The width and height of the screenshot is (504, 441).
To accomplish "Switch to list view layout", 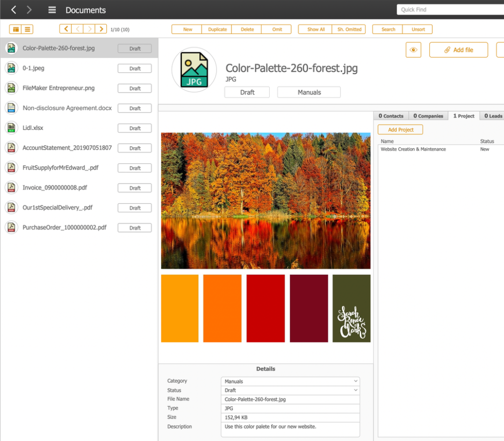I will point(28,29).
